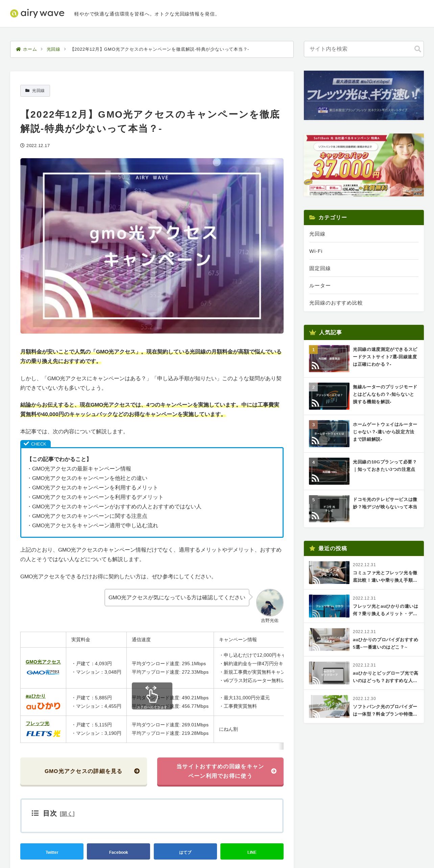This screenshot has height=868, width=434.
Task: Click thumbnail of コミュファ光 フレッツ光 post
Action: [x=329, y=573]
